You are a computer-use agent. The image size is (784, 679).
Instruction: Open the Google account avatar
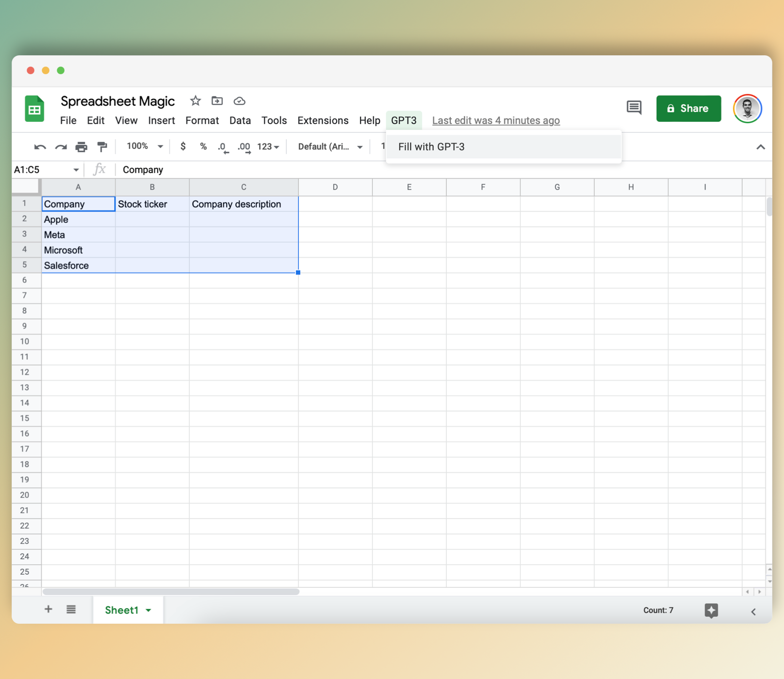(x=747, y=108)
